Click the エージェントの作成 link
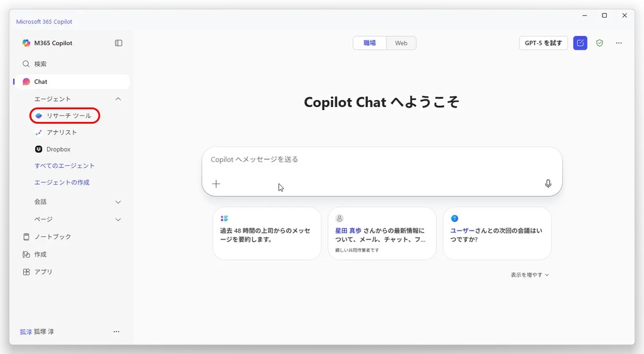This screenshot has height=354, width=644. 62,182
